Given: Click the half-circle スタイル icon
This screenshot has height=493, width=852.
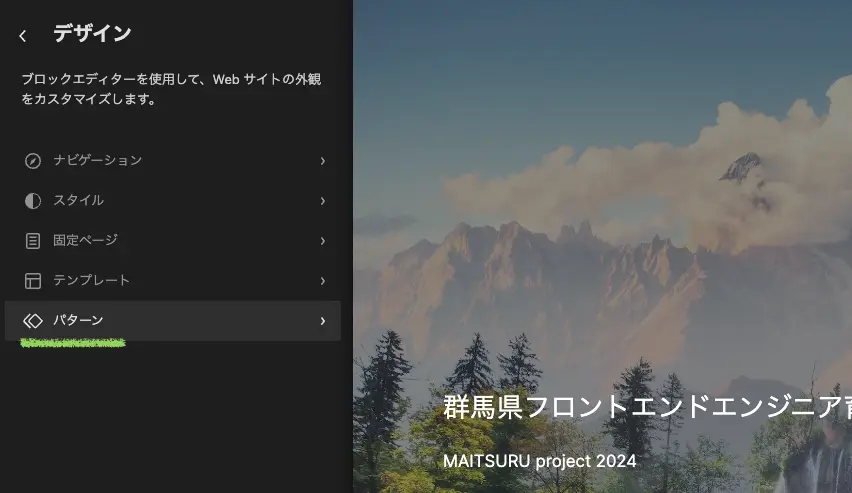Looking at the screenshot, I should (x=33, y=201).
